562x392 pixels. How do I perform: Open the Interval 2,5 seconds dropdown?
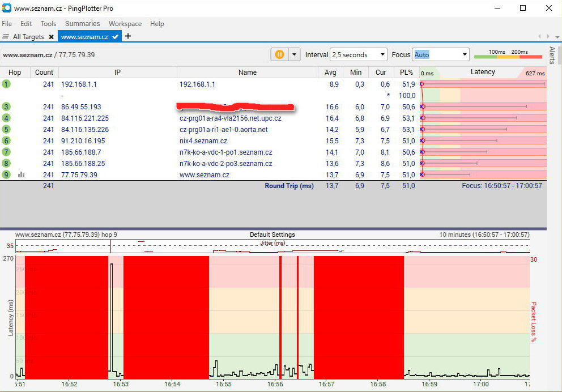[x=358, y=54]
